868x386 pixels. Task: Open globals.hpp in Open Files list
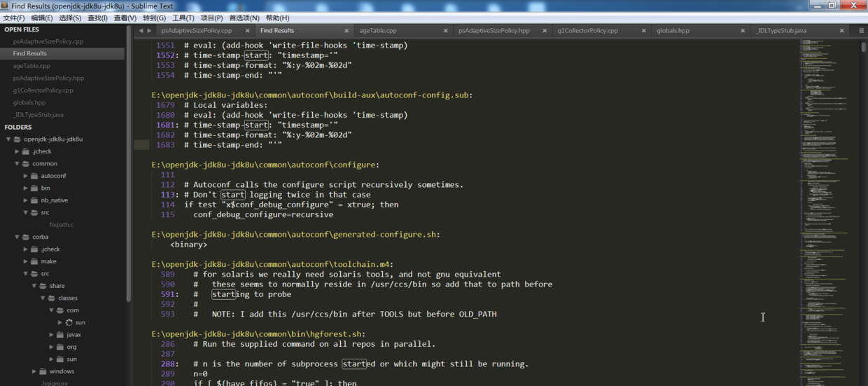coord(29,102)
